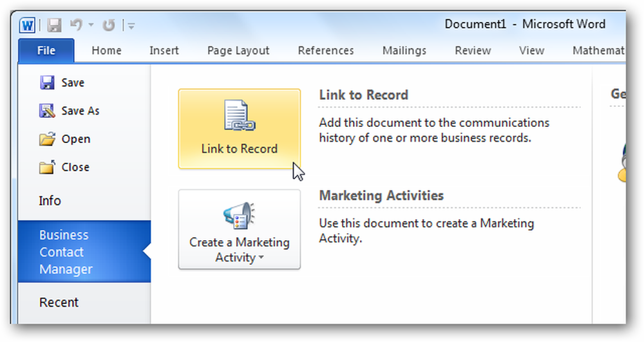
Task: Click the Save icon in Quick Access Toolbar
Action: click(x=54, y=26)
